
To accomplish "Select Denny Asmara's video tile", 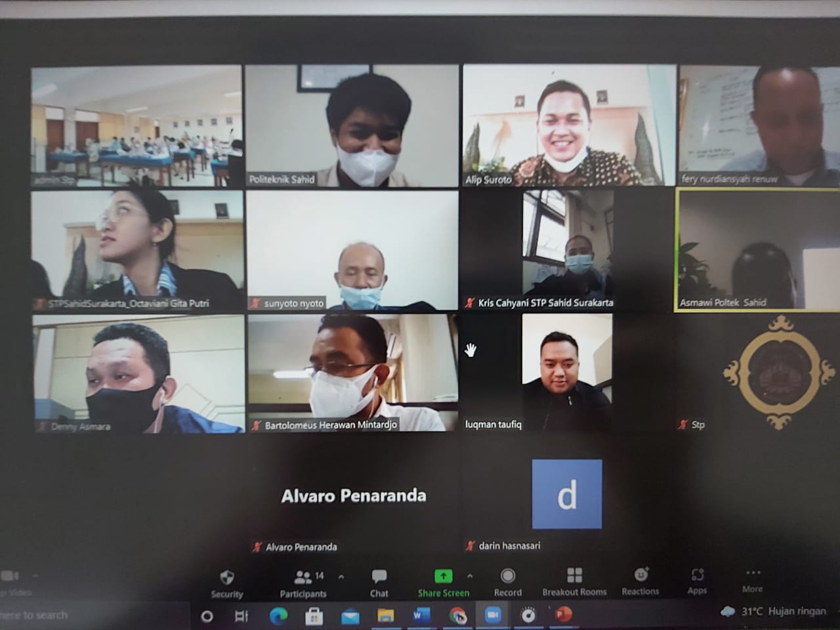I will point(138,373).
